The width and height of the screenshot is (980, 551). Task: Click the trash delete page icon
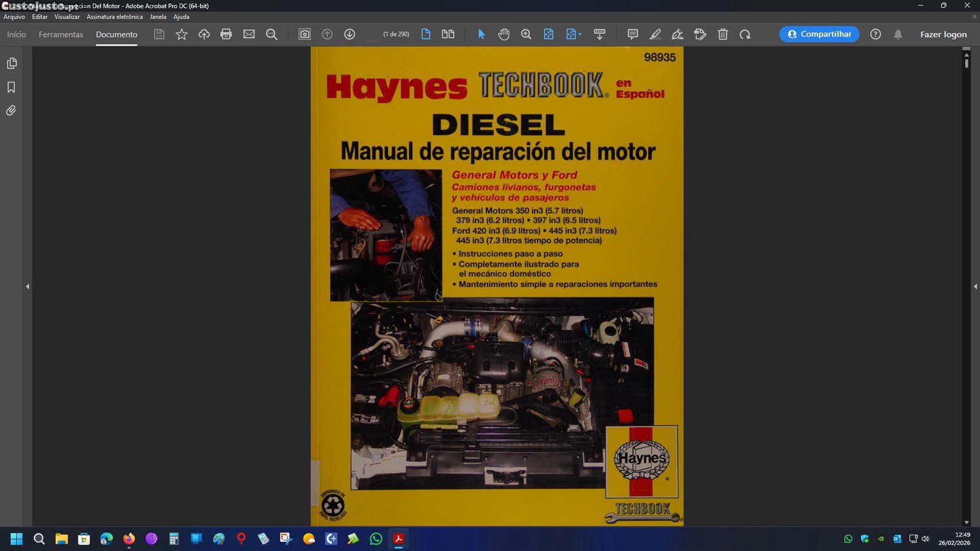tap(723, 35)
